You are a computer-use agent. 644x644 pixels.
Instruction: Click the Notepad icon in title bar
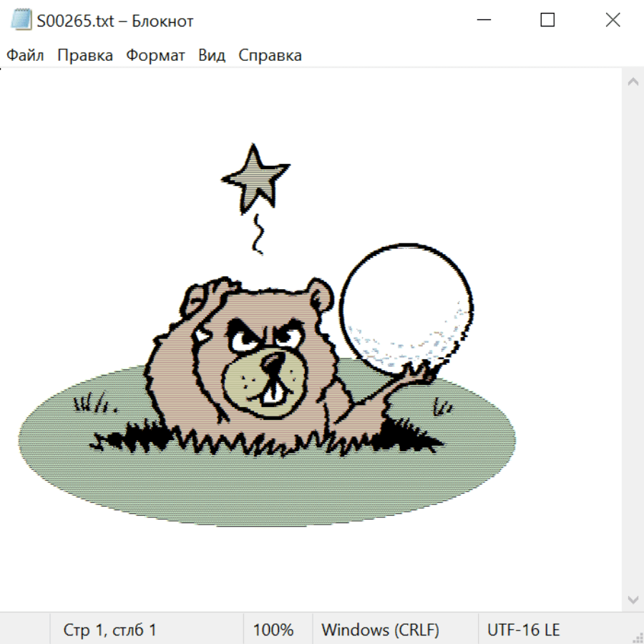(20, 20)
